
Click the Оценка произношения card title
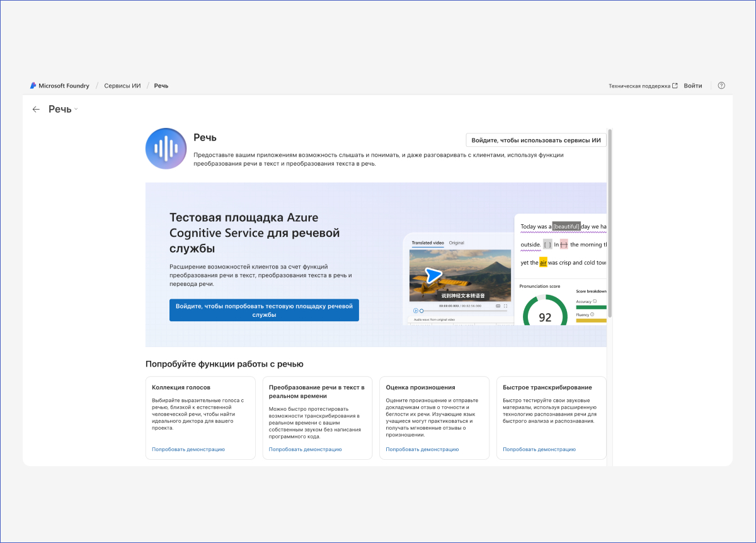point(420,387)
